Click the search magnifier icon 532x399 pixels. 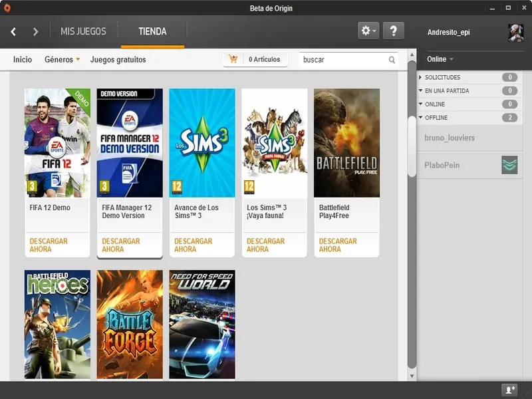392,60
